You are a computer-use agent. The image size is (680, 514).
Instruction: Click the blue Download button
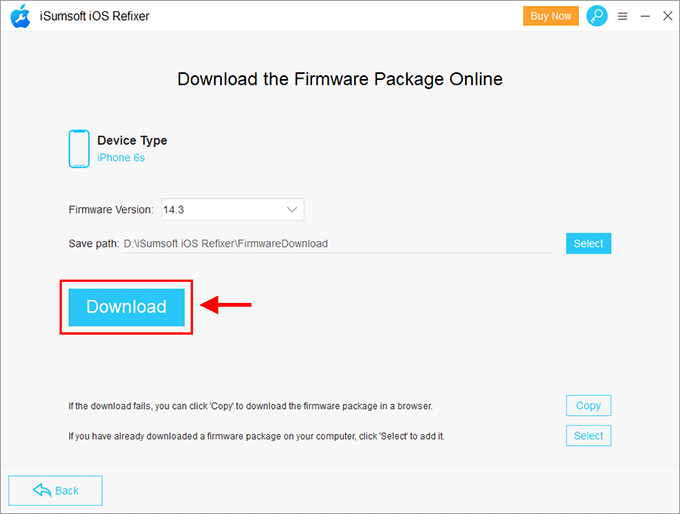tap(126, 307)
